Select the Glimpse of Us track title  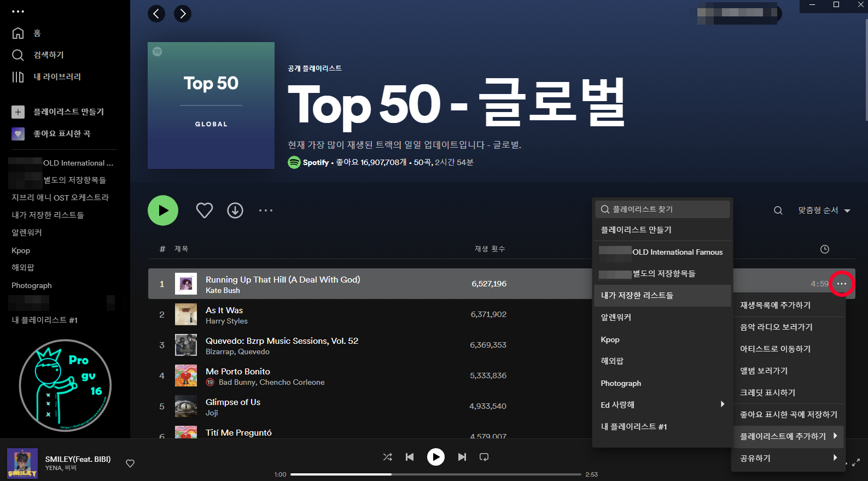pos(233,402)
